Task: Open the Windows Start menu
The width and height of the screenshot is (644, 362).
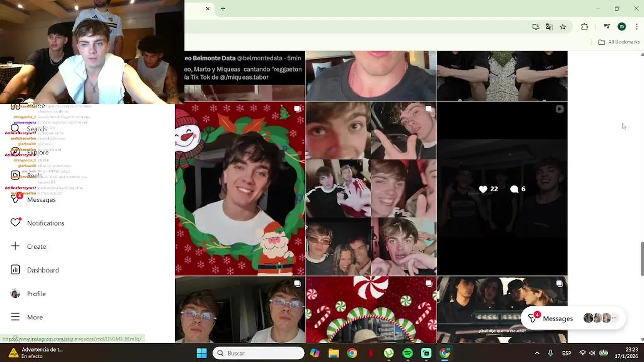Action: tap(202, 353)
